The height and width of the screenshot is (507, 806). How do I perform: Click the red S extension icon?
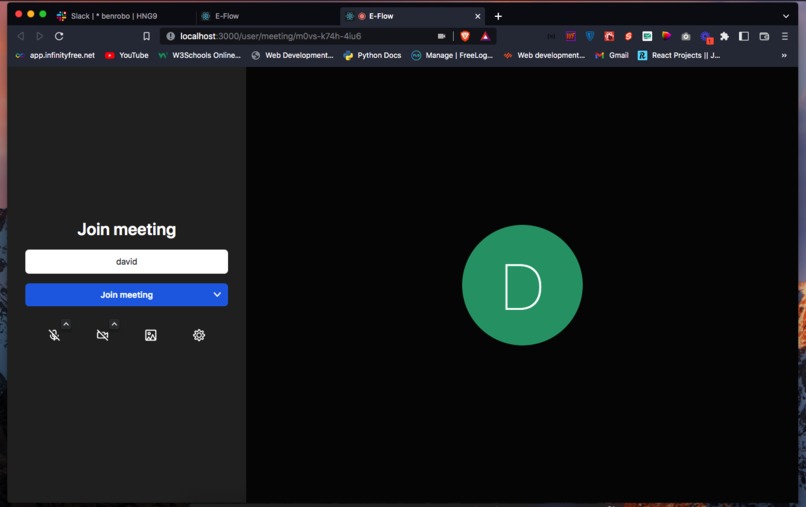tap(628, 36)
